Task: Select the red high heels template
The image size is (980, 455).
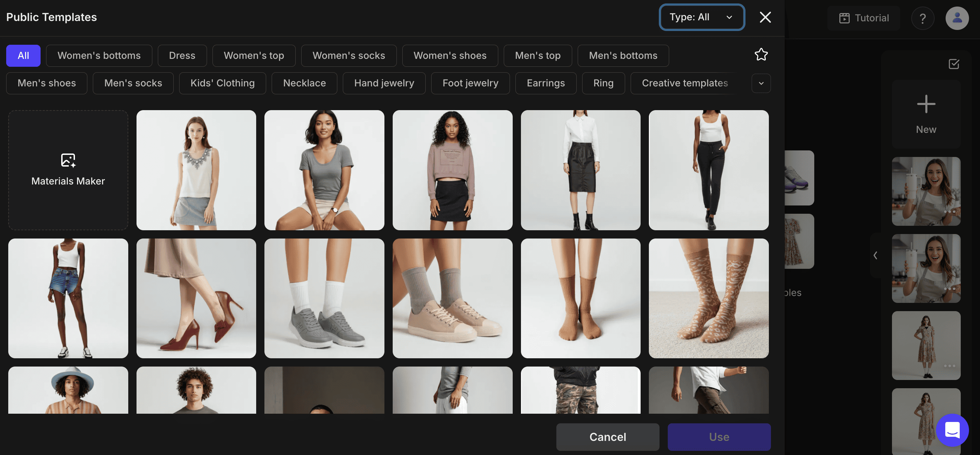Action: 196,298
